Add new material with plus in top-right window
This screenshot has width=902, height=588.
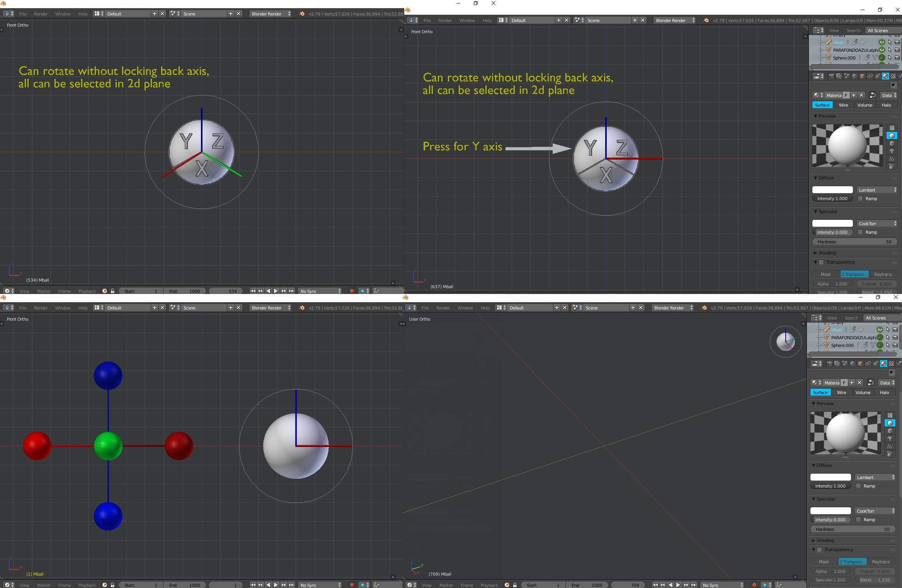click(854, 95)
